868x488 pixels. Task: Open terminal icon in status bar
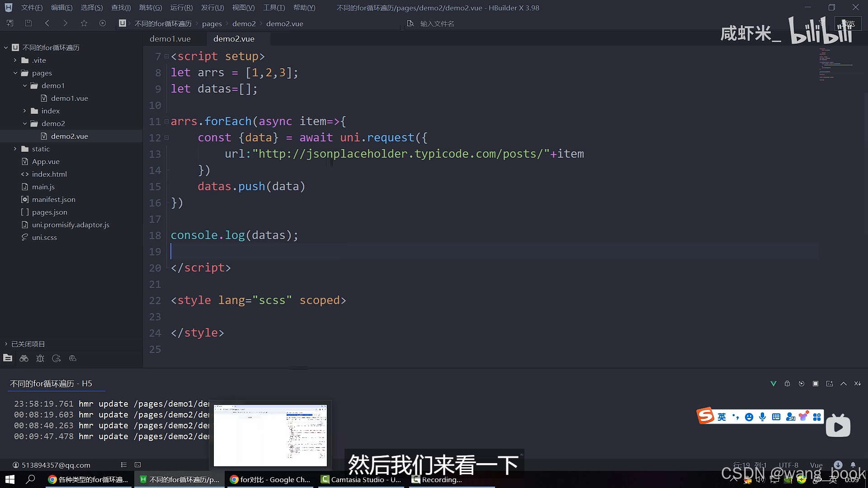coord(138,465)
